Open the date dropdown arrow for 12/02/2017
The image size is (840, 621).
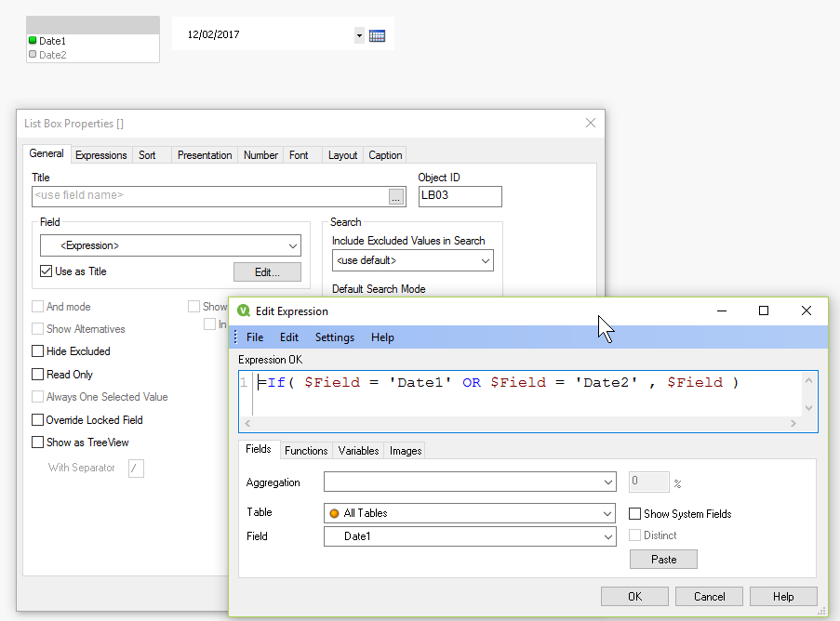[359, 36]
